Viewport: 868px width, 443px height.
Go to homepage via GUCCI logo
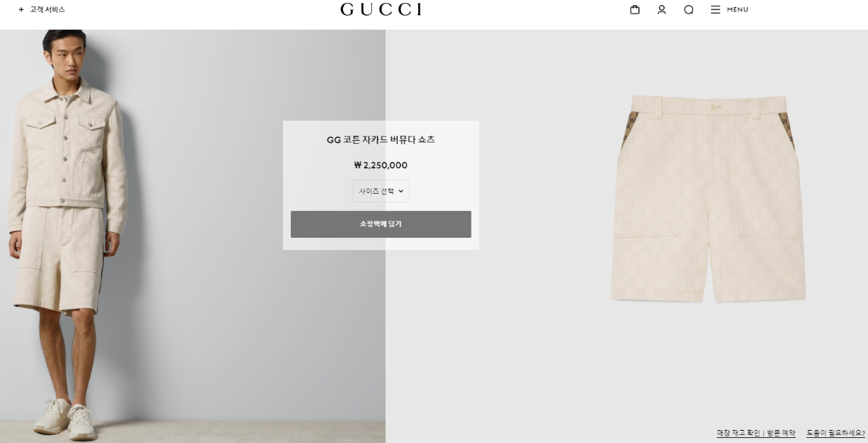pyautogui.click(x=381, y=9)
